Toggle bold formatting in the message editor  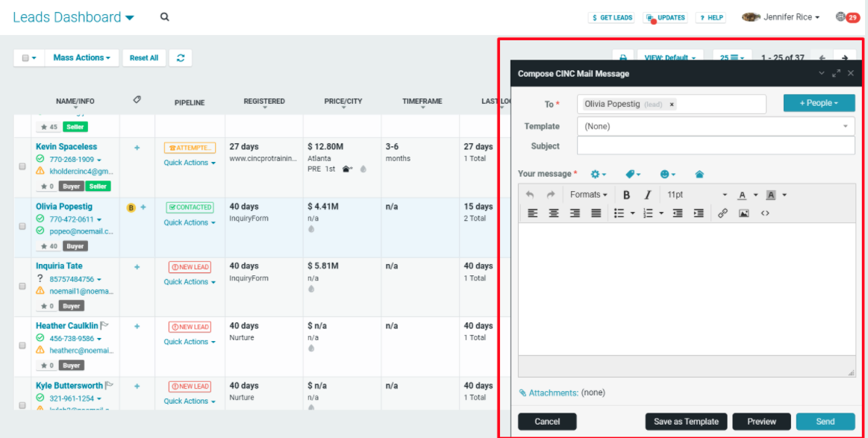point(625,194)
